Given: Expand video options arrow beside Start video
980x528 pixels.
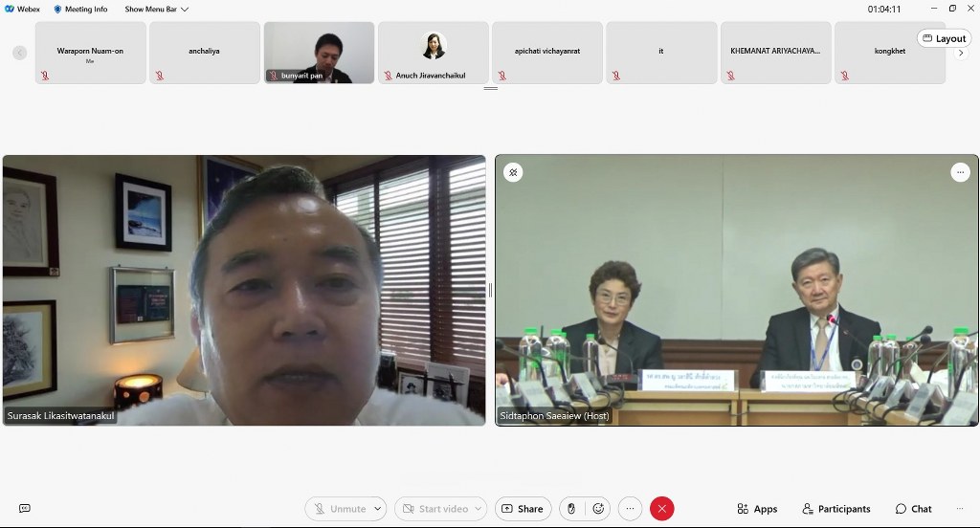Looking at the screenshot, I should (x=479, y=509).
